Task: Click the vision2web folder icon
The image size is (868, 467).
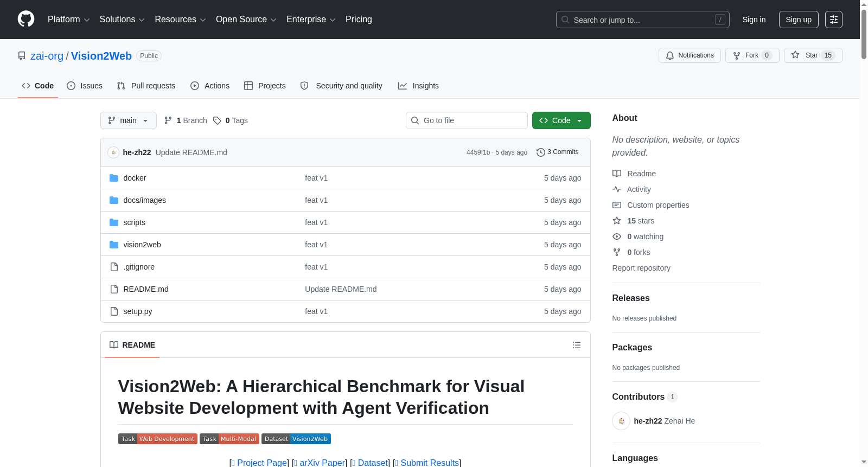Action: click(114, 245)
